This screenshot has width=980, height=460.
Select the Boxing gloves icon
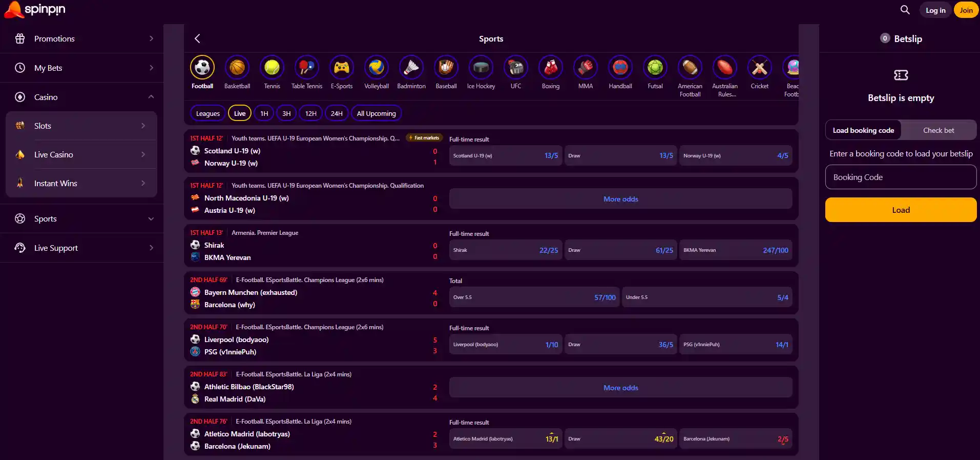coord(551,67)
